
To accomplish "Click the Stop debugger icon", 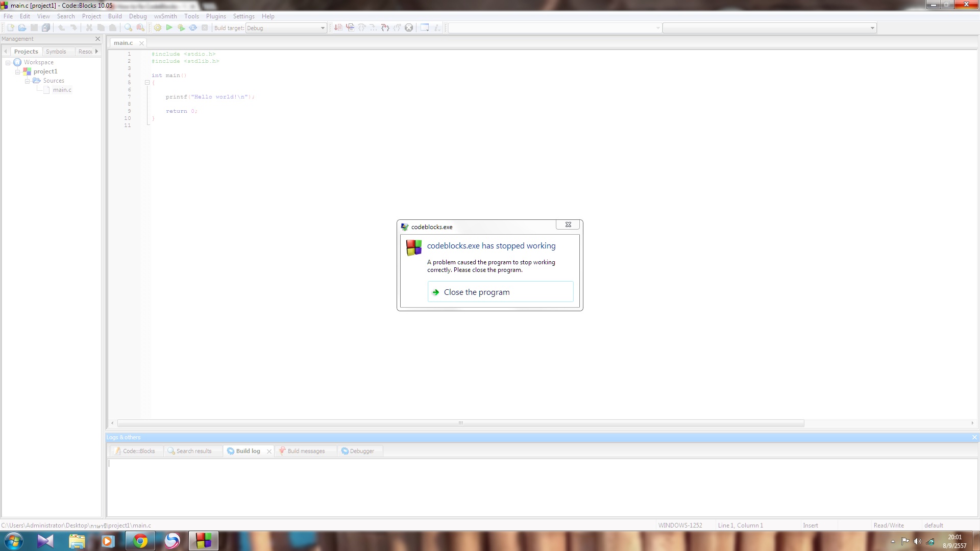I will (409, 28).
